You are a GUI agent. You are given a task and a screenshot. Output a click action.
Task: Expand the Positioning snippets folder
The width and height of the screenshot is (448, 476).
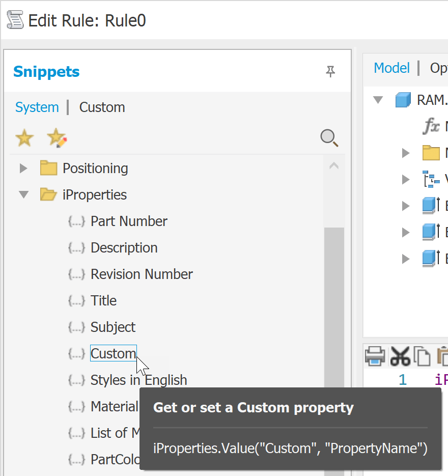pos(23,168)
